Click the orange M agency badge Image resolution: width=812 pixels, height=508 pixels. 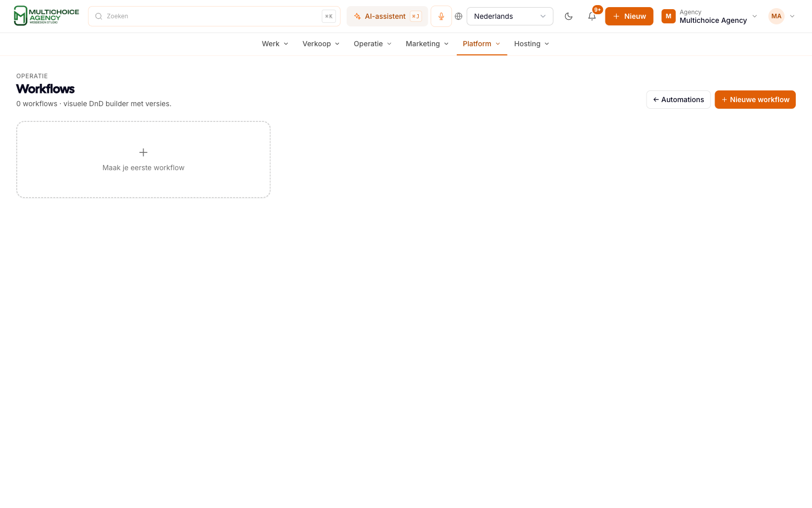[x=668, y=16]
